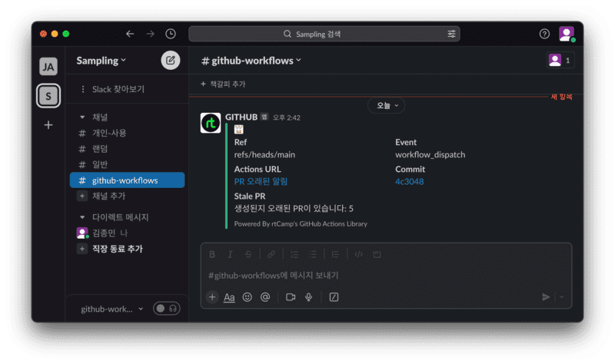This screenshot has height=364, width=615.
Task: Open the 오늘 date jump dropdown
Action: click(386, 105)
